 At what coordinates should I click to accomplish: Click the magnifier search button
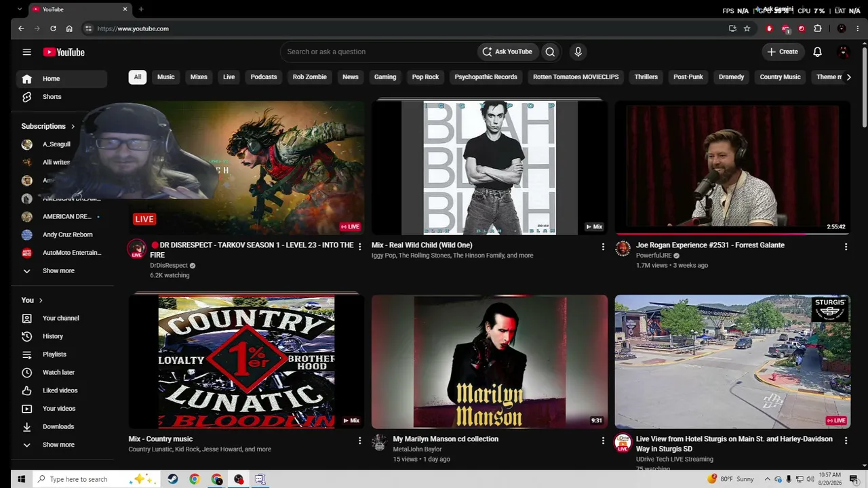coord(550,52)
